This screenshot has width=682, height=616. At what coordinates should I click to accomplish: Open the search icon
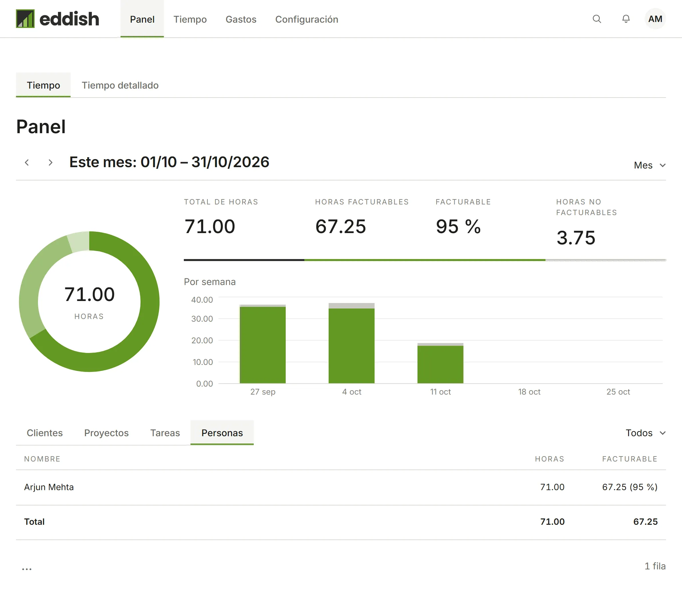pos(597,19)
